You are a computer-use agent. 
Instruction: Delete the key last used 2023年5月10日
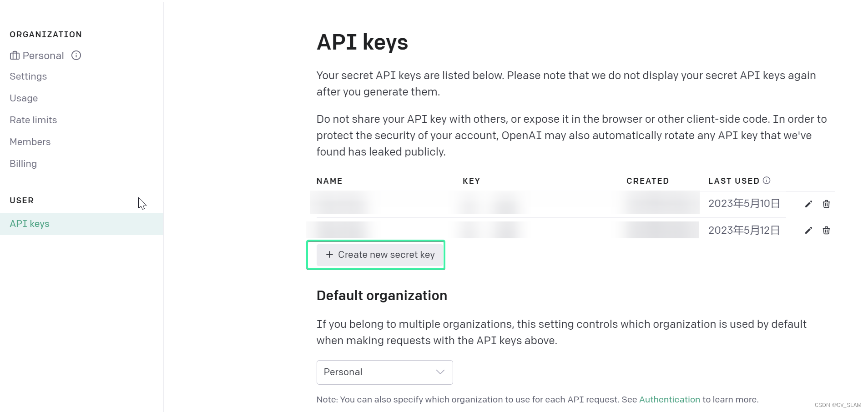[826, 204]
